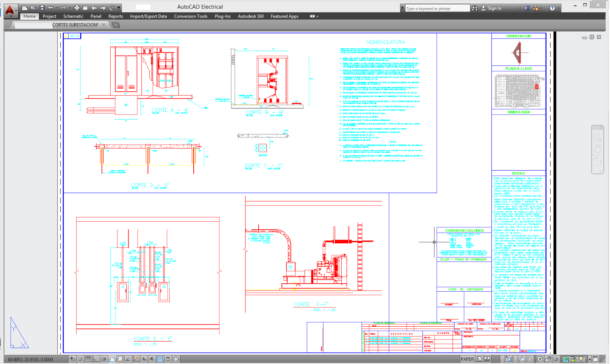Toggle Grid display in the status bar
The image size is (610, 364).
pos(88,359)
